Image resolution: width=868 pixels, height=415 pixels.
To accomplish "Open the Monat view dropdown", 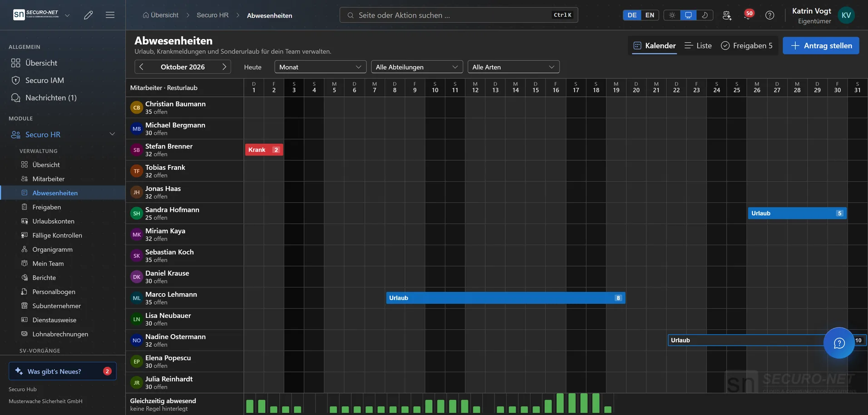I will pyautogui.click(x=320, y=67).
